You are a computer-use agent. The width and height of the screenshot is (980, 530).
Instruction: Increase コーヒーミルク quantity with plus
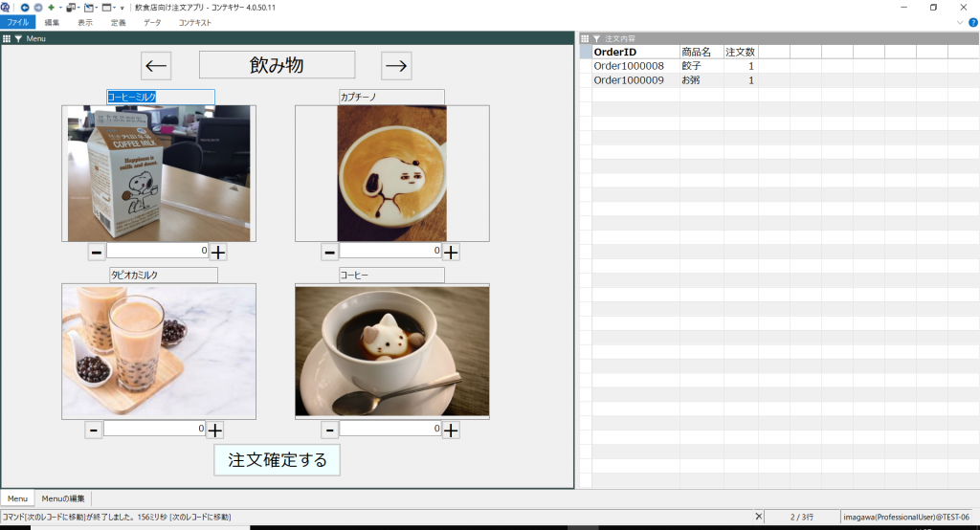(218, 253)
